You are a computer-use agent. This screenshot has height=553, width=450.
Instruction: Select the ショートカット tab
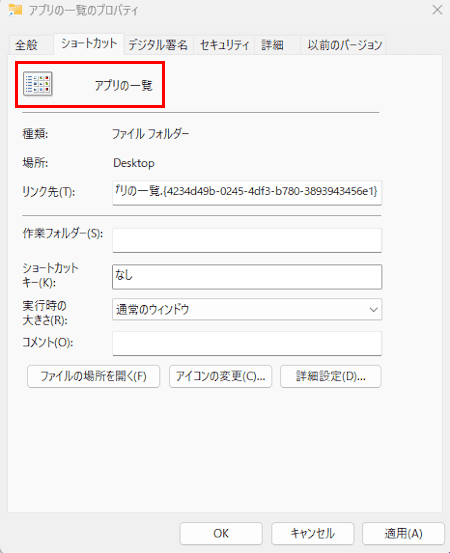pyautogui.click(x=89, y=44)
